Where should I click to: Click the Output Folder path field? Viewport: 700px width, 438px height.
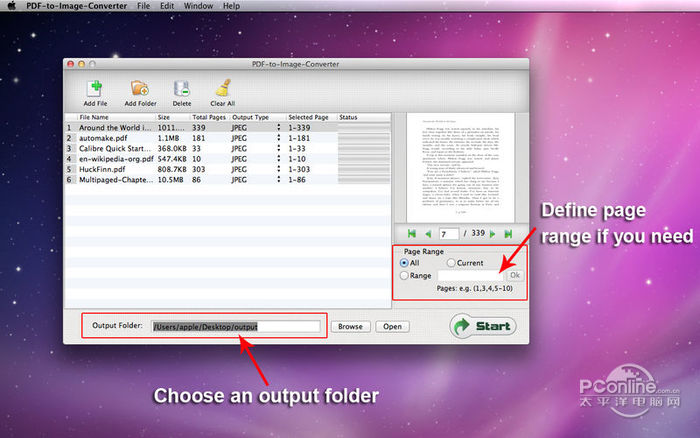click(x=235, y=326)
